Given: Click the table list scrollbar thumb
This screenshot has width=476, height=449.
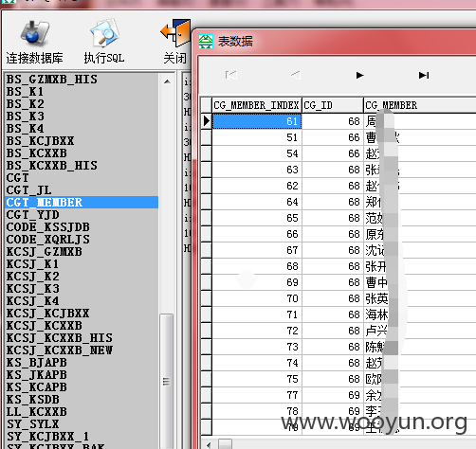Looking at the screenshot, I should click(x=166, y=382).
